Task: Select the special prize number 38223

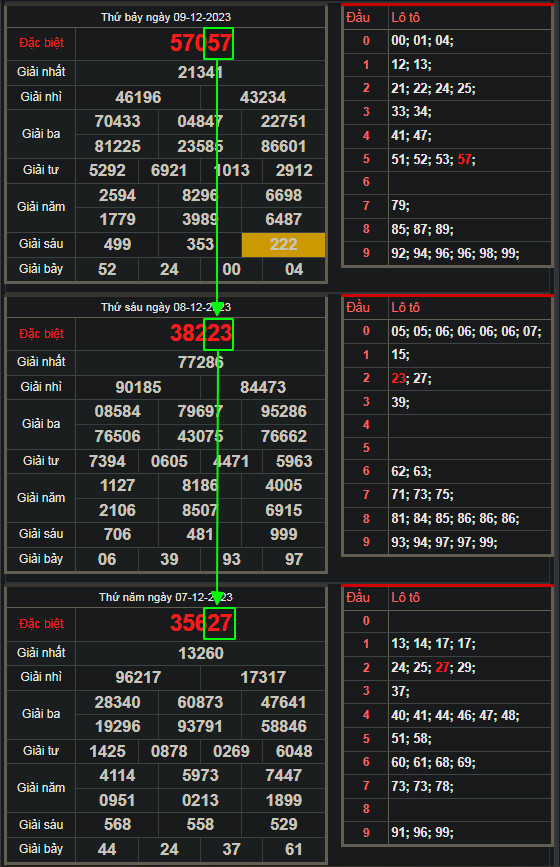Action: coord(201,333)
